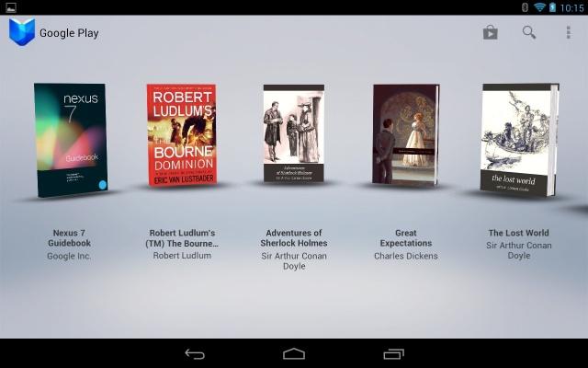Tap the Google Play Books logo icon
588x368 pixels.
pyautogui.click(x=20, y=32)
